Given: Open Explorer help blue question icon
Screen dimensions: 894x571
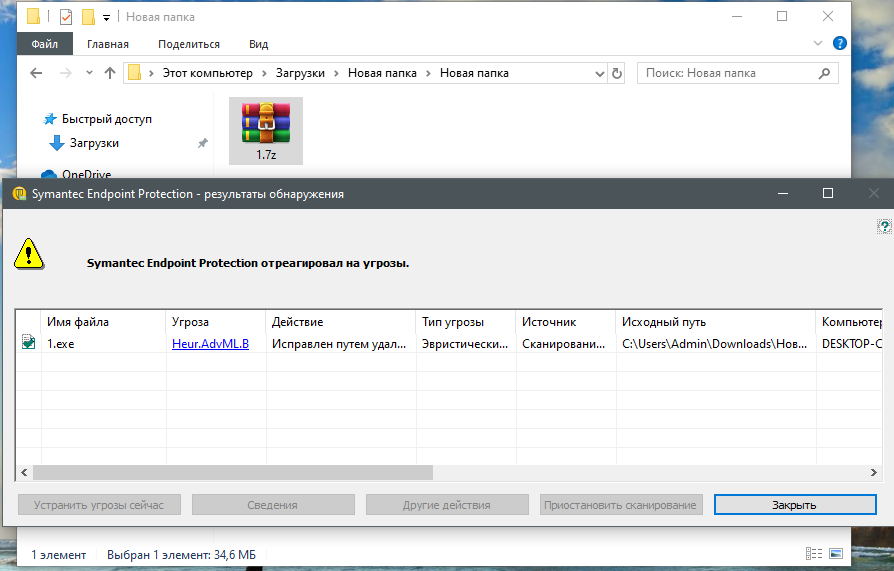Looking at the screenshot, I should (839, 43).
